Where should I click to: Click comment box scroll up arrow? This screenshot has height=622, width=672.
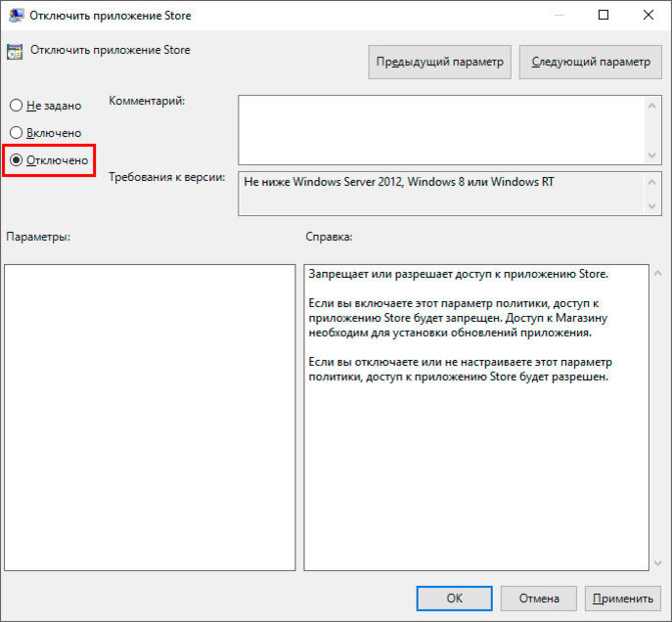click(651, 106)
